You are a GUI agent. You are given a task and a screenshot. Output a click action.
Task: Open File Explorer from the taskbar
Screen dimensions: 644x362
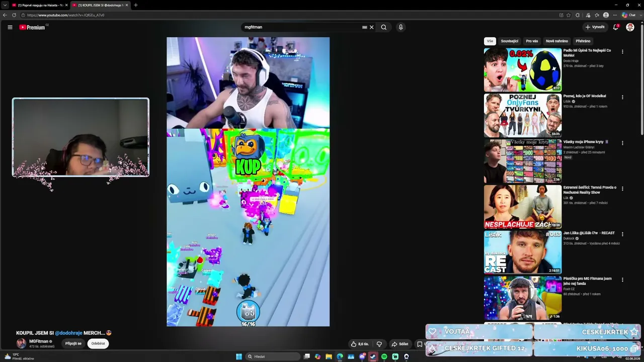(x=329, y=356)
